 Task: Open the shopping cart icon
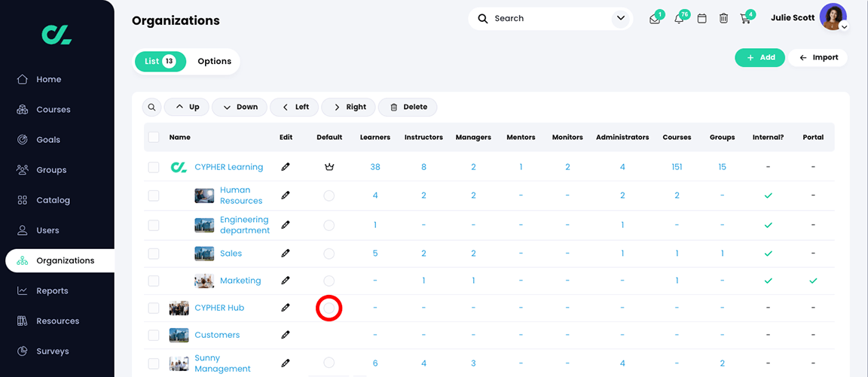click(x=745, y=19)
